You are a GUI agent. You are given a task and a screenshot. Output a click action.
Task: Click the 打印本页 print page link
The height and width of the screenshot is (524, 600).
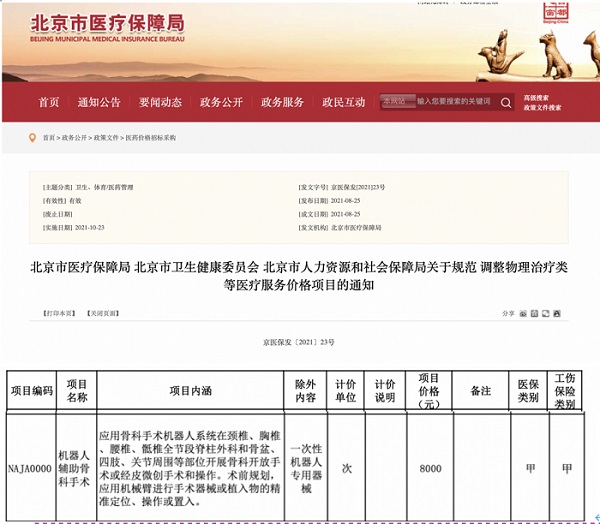[59, 314]
